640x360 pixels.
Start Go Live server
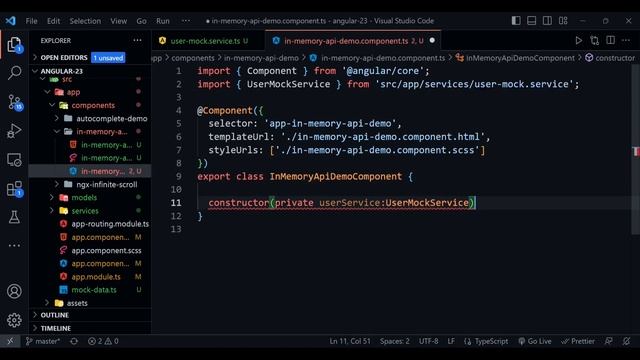(535, 341)
